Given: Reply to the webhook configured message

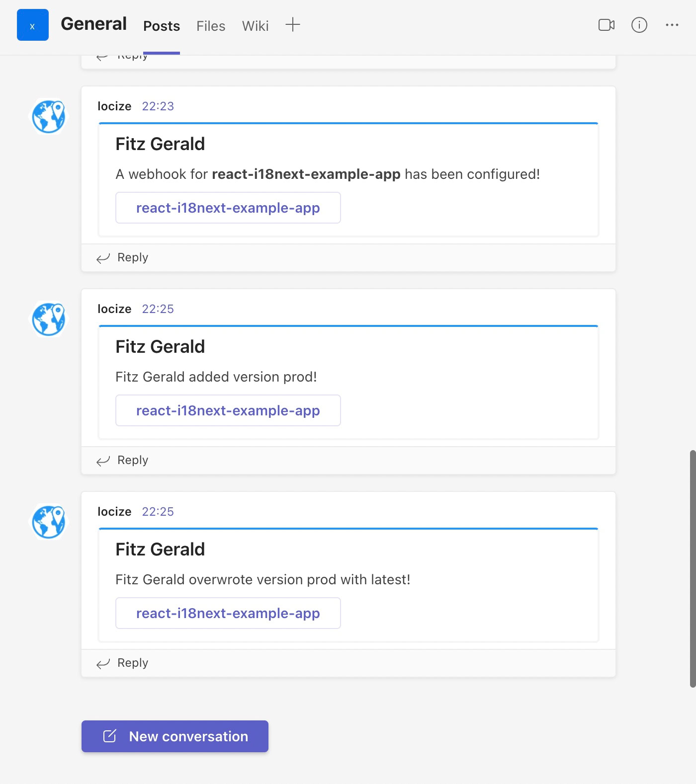Looking at the screenshot, I should [x=123, y=257].
